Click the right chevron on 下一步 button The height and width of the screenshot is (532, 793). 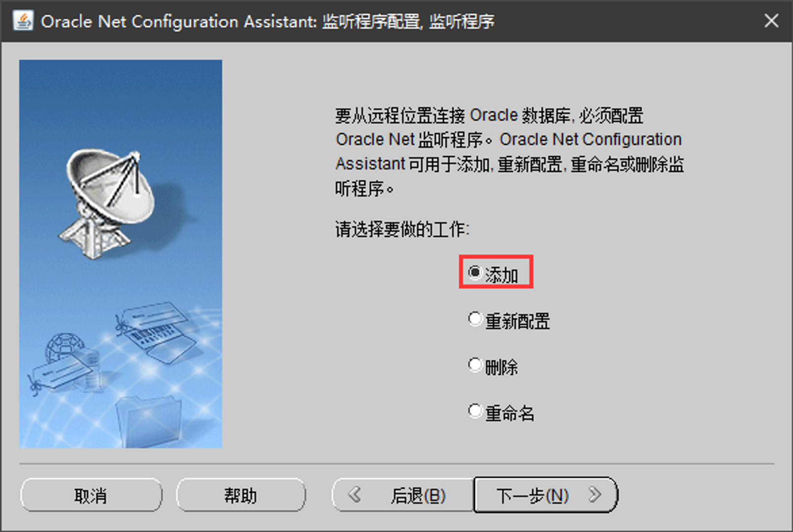click(595, 494)
